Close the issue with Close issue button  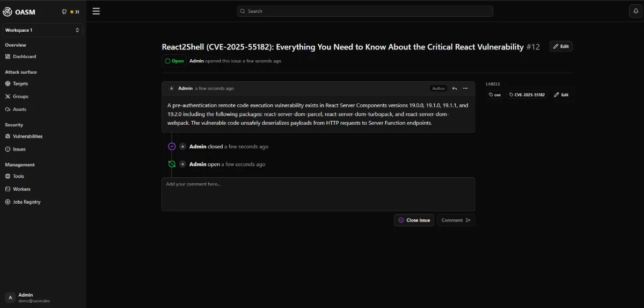tap(414, 220)
